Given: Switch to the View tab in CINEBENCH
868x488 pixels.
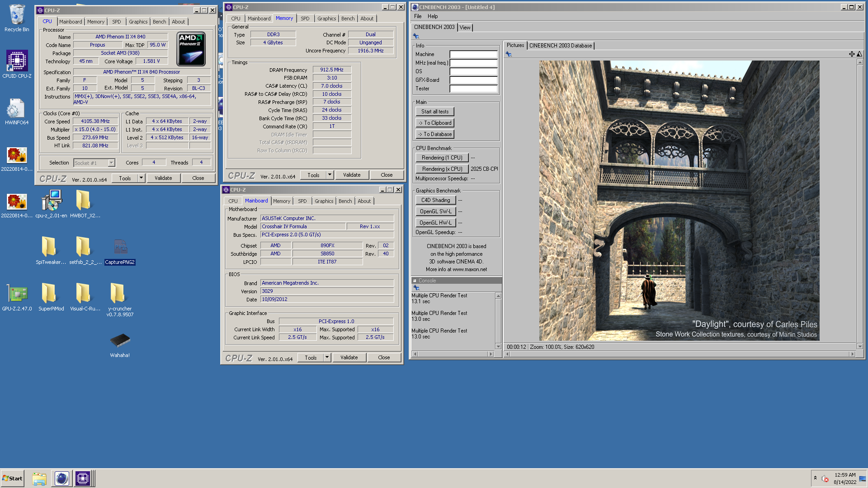Looking at the screenshot, I should [465, 28].
